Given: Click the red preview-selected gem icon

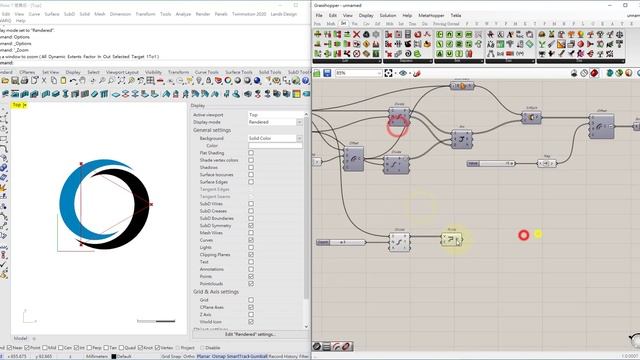Looking at the screenshot, I should (x=594, y=73).
